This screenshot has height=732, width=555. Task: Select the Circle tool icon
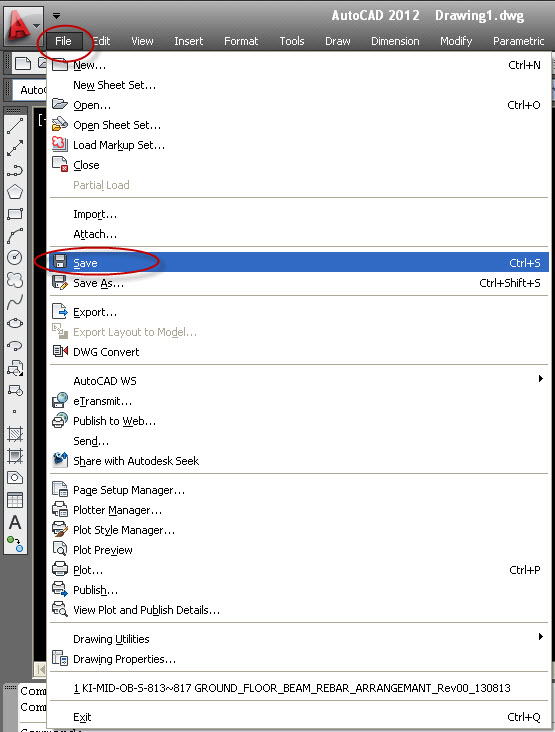pyautogui.click(x=15, y=258)
